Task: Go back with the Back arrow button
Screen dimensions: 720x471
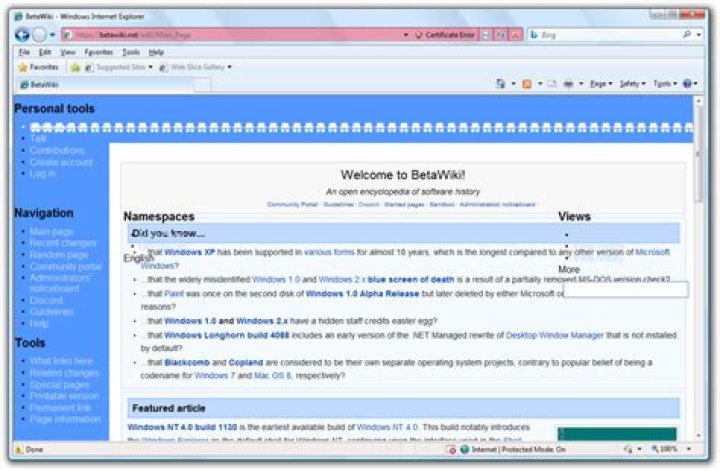Action: tap(22, 35)
